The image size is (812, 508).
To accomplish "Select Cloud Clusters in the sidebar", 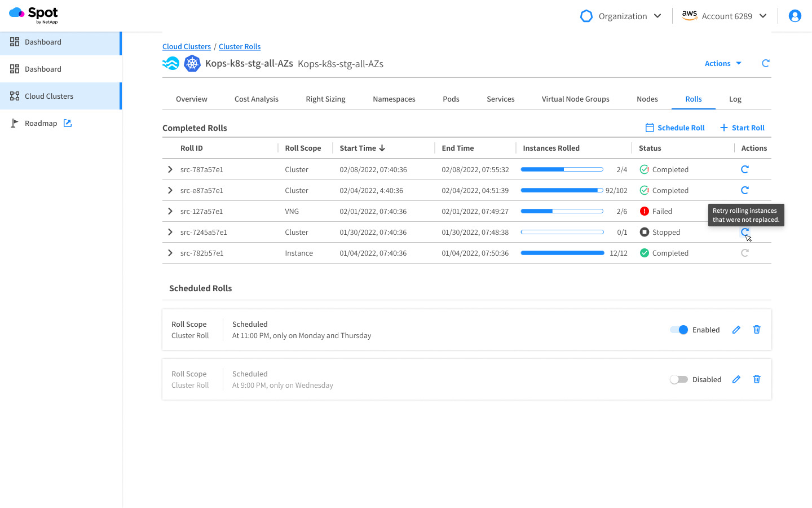I will click(x=60, y=96).
